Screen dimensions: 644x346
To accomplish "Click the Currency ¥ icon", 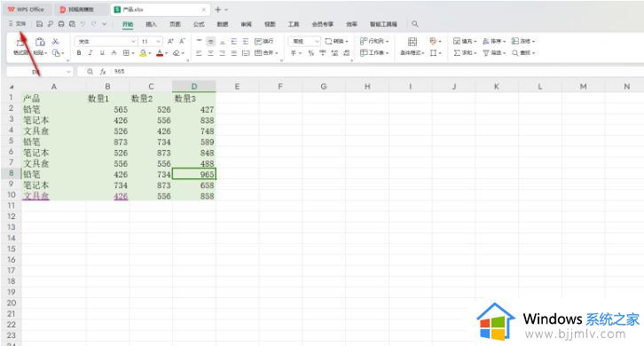I will click(x=294, y=53).
